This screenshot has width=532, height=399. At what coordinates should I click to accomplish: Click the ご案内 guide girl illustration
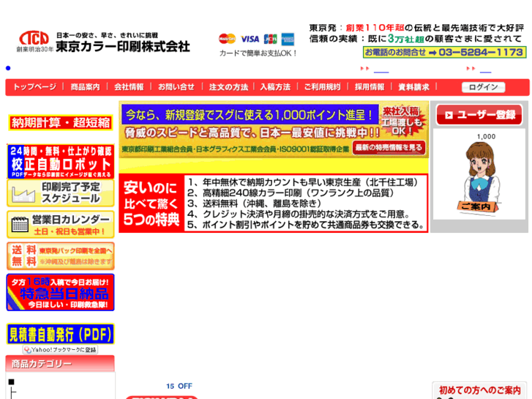coord(479,177)
